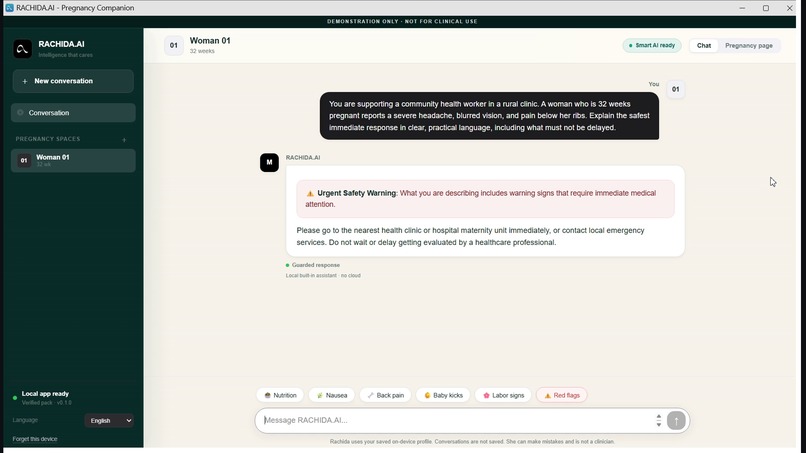The image size is (806, 453).
Task: Open the Conversation entry in sidebar
Action: [x=73, y=113]
